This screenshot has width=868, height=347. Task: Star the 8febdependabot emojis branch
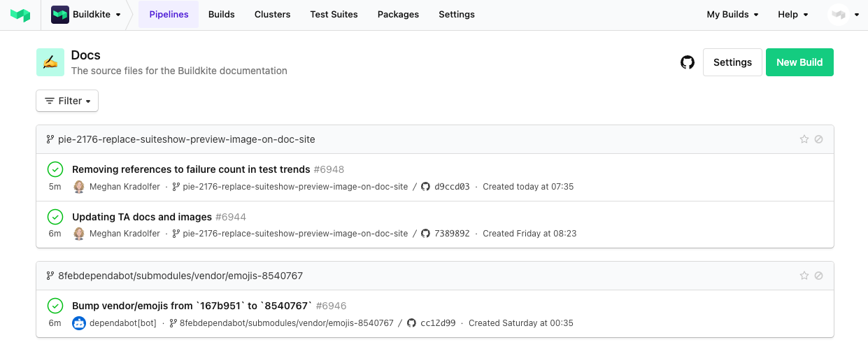point(804,276)
